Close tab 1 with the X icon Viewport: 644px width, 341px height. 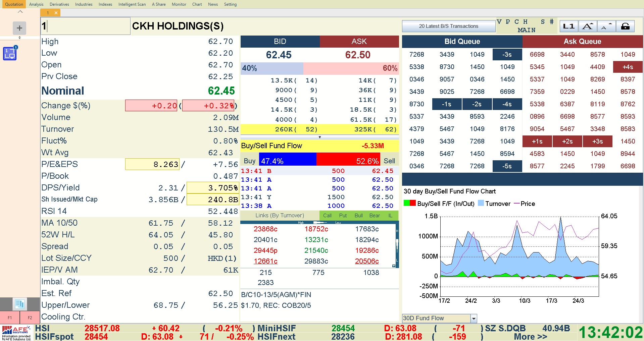56,13
